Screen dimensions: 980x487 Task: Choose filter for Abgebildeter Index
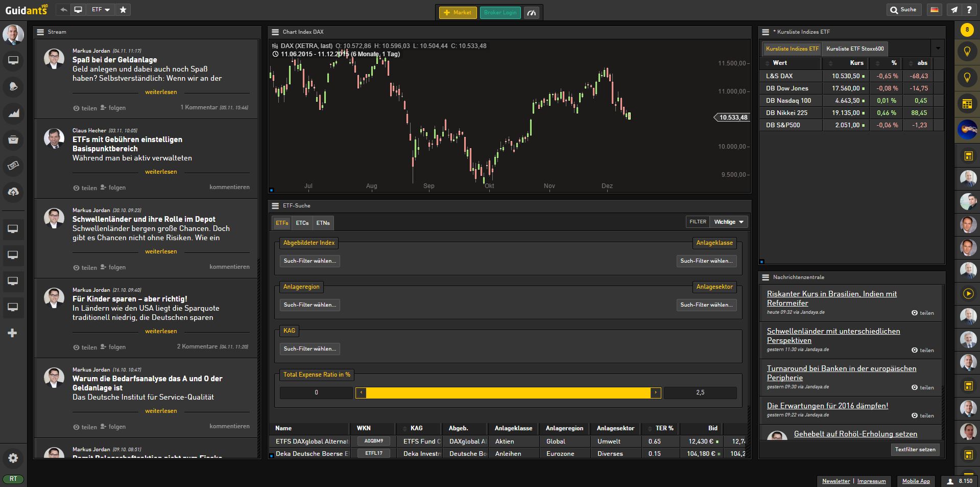pos(309,261)
